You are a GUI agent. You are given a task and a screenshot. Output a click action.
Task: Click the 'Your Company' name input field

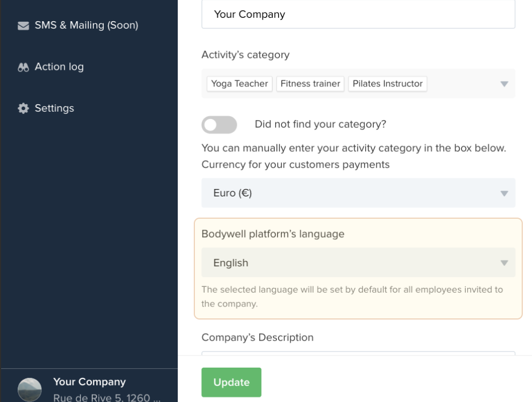coord(358,15)
